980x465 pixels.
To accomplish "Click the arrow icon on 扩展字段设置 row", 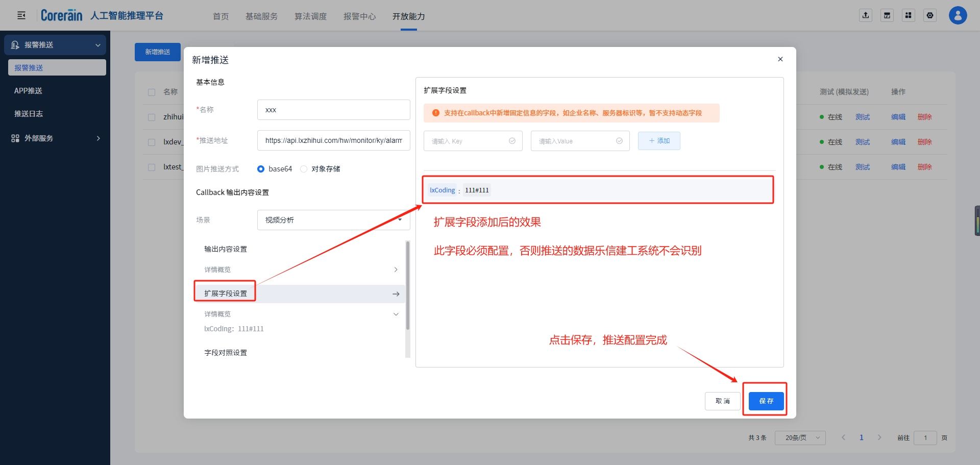I will (x=396, y=294).
